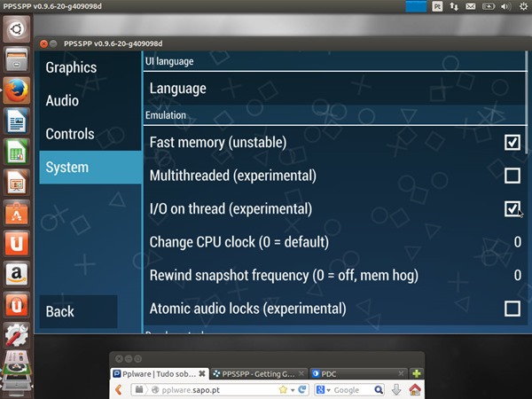Screen dimensions: 532x399
Task: Open LibreOffice Impress from the dock
Action: (16, 183)
